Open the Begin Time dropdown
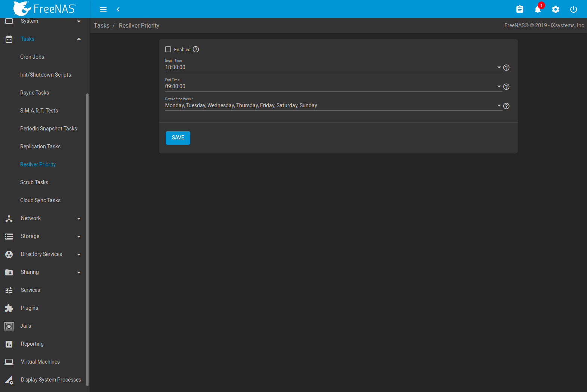587x392 pixels. (333, 67)
